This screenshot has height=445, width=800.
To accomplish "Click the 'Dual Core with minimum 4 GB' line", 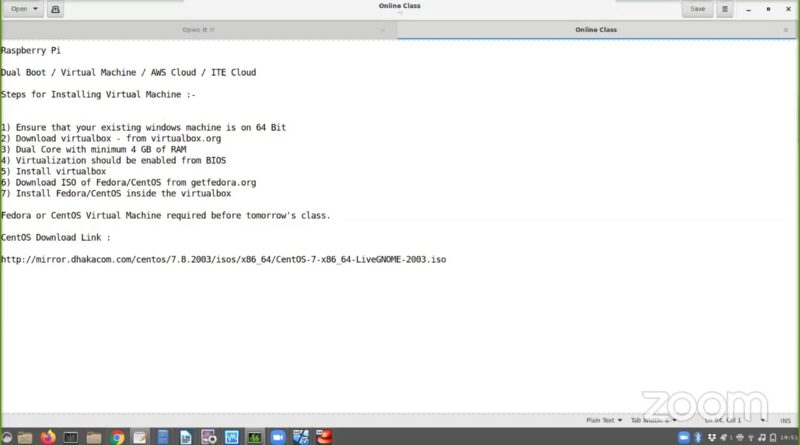I will click(x=93, y=150).
